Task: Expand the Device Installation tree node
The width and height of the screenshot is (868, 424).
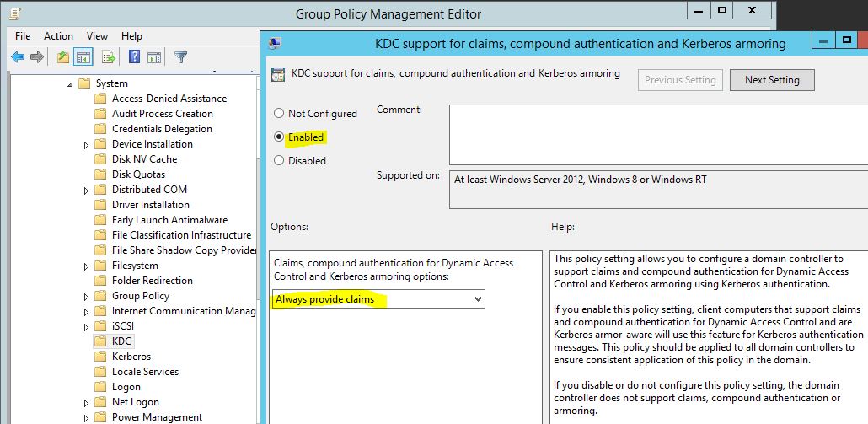Action: tap(87, 145)
